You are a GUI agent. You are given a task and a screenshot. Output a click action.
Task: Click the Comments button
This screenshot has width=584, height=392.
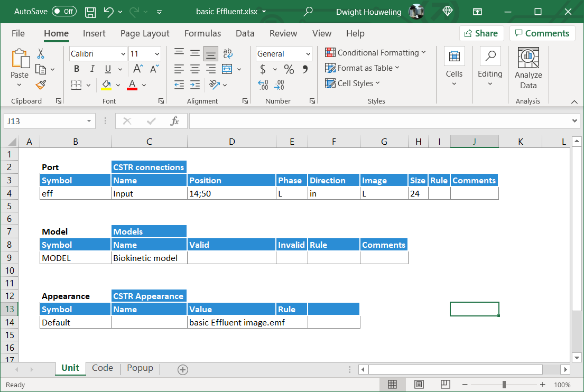tap(542, 33)
